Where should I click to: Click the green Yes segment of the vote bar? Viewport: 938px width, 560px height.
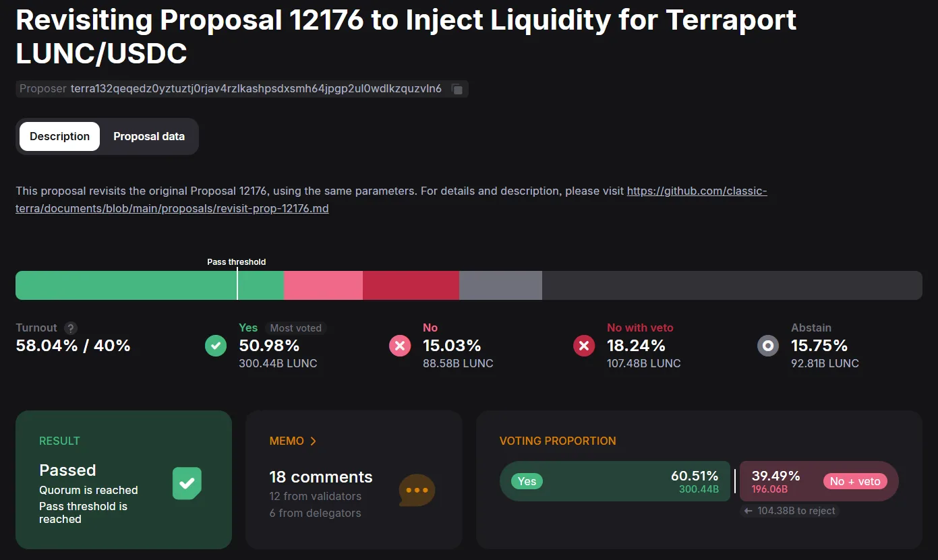150,285
